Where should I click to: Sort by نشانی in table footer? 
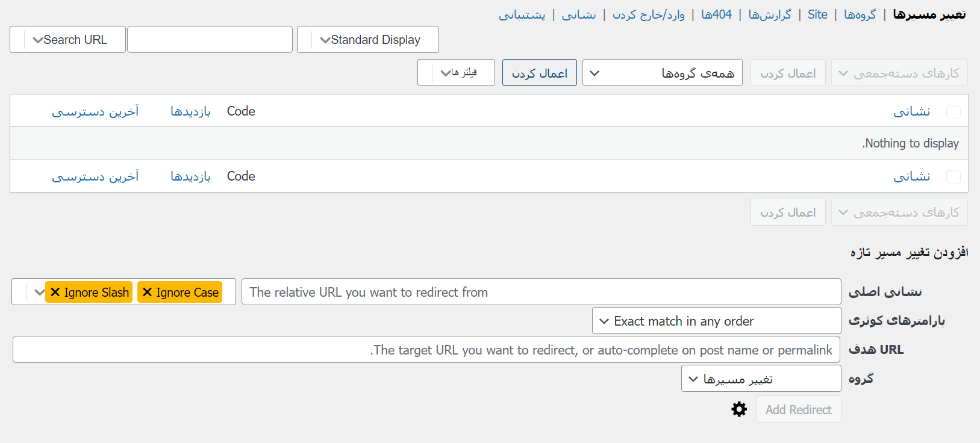tap(912, 176)
